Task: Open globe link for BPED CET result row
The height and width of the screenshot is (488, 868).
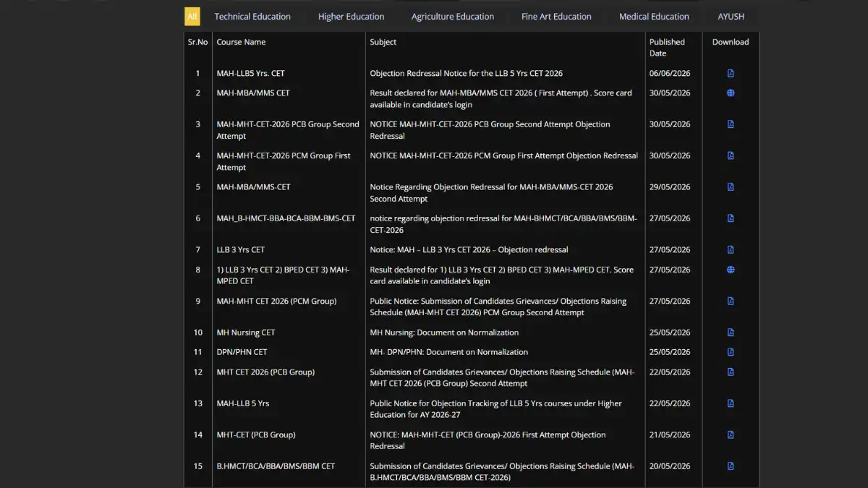Action: (x=731, y=270)
